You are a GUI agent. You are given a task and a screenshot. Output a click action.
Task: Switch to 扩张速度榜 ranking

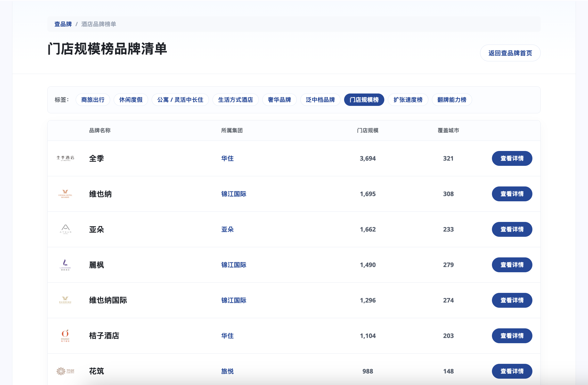click(408, 100)
